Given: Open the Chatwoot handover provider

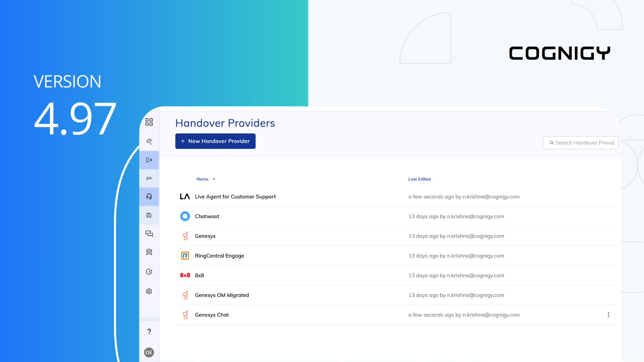Looking at the screenshot, I should [x=207, y=216].
